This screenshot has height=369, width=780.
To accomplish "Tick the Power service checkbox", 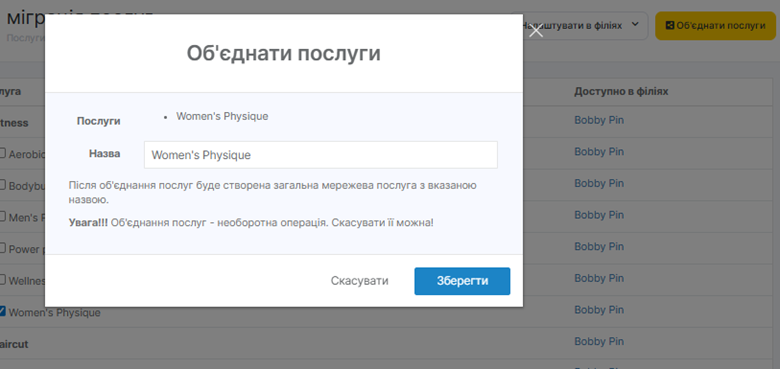I will 2,248.
